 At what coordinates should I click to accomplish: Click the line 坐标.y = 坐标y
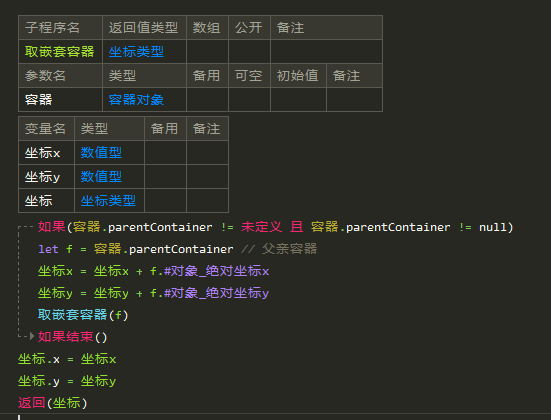67,381
